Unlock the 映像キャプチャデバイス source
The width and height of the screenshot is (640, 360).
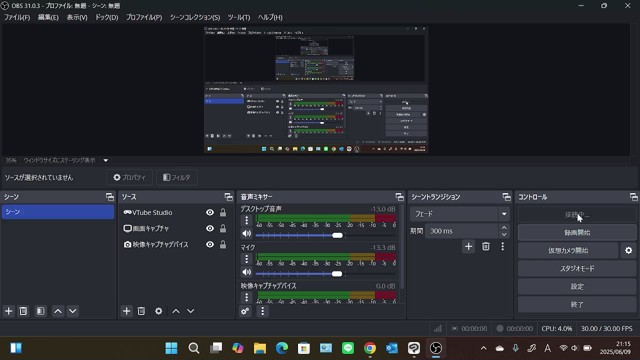click(x=223, y=244)
